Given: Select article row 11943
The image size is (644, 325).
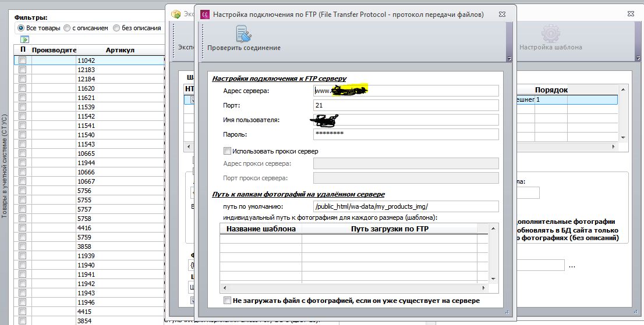Looking at the screenshot, I should 89,293.
